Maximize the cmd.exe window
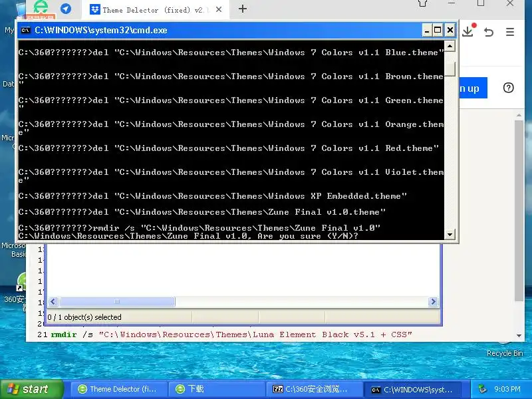 coord(438,31)
